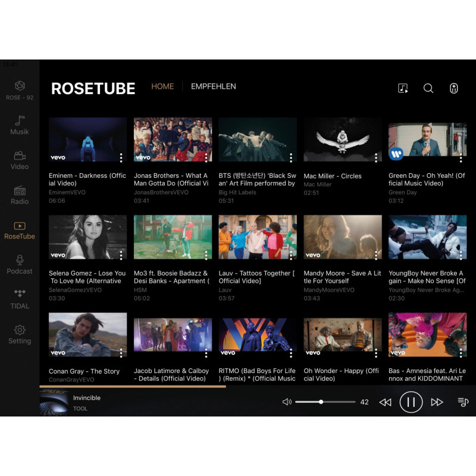Adjust the volume slider
This screenshot has width=476, height=476.
pos(325,402)
